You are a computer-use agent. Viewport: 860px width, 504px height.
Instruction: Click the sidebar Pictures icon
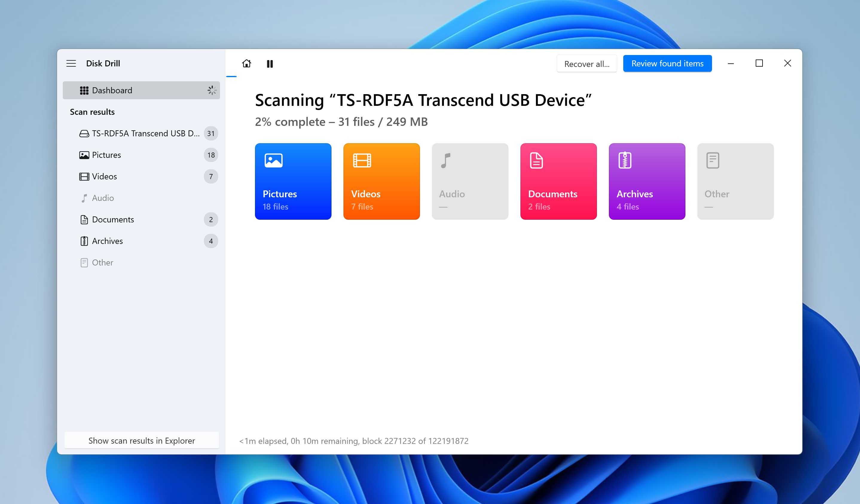[84, 155]
